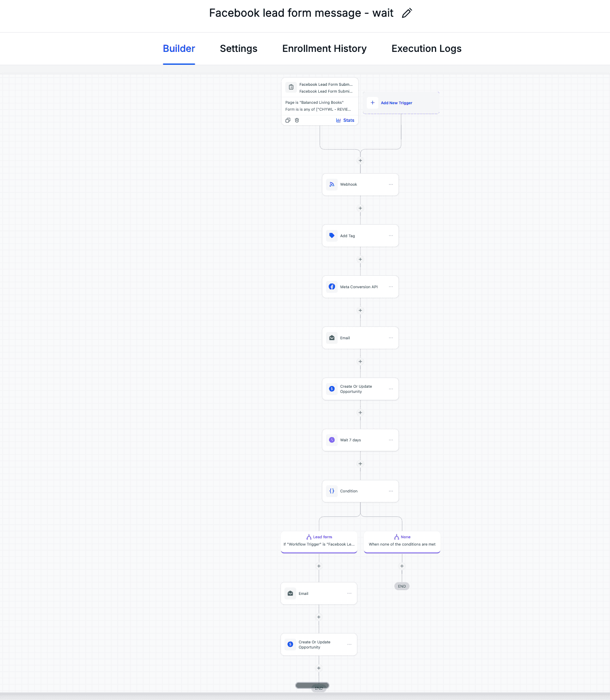Open the Condition options menu

click(391, 491)
